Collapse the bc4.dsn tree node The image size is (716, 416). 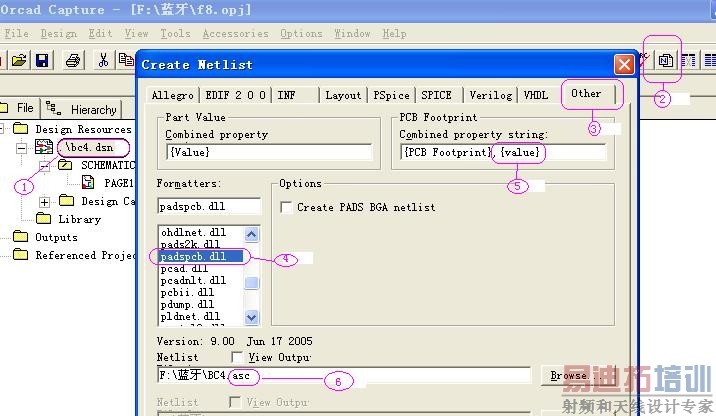[x=21, y=148]
